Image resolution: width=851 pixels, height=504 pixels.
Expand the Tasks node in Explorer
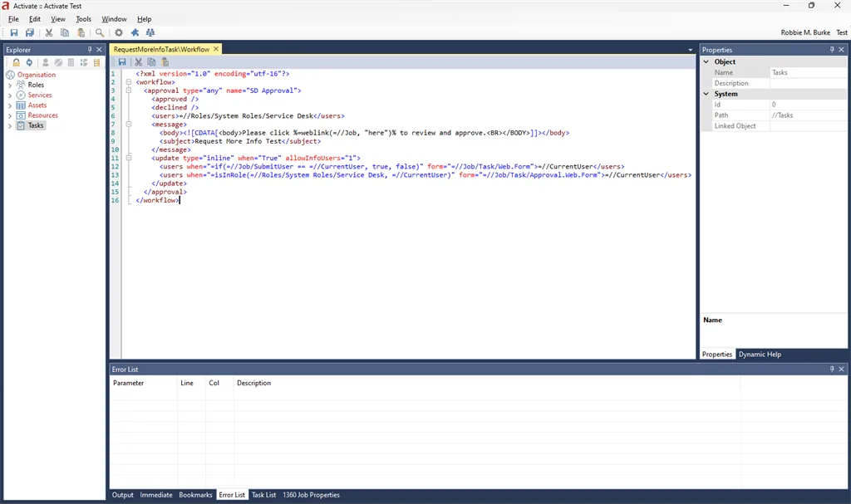[10, 126]
